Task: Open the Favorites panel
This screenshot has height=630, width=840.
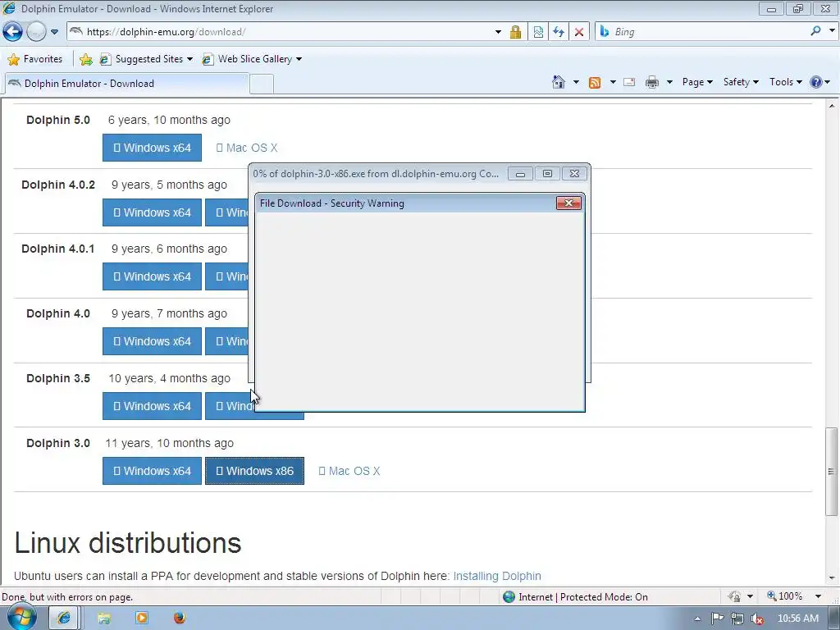Action: click(x=35, y=59)
